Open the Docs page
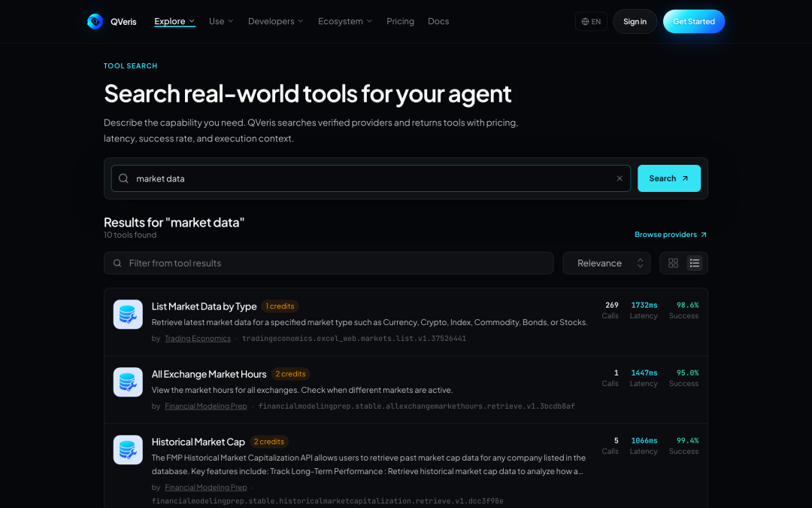 [x=438, y=21]
